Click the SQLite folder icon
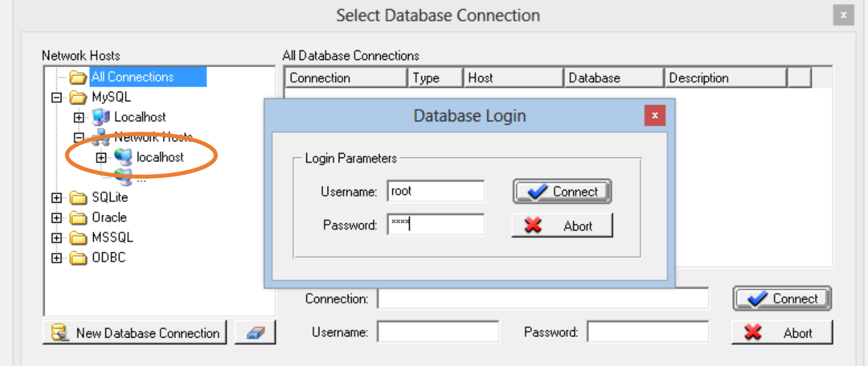868x366 pixels. coord(78,198)
